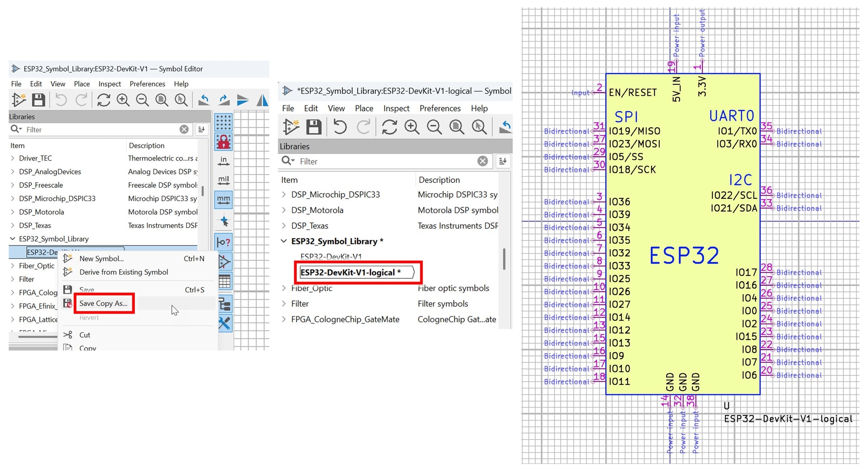The width and height of the screenshot is (868, 469).
Task: Select ESP32-DevKit-V1-logical symbol in tree
Action: tap(350, 273)
